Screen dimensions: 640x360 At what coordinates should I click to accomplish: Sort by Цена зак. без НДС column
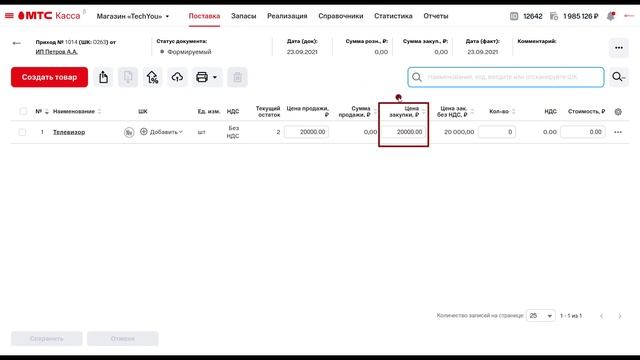click(x=472, y=111)
